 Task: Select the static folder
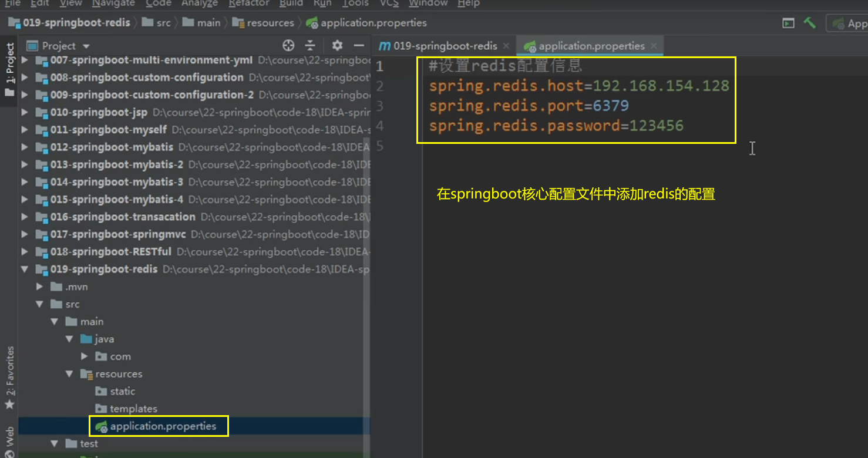tap(115, 391)
